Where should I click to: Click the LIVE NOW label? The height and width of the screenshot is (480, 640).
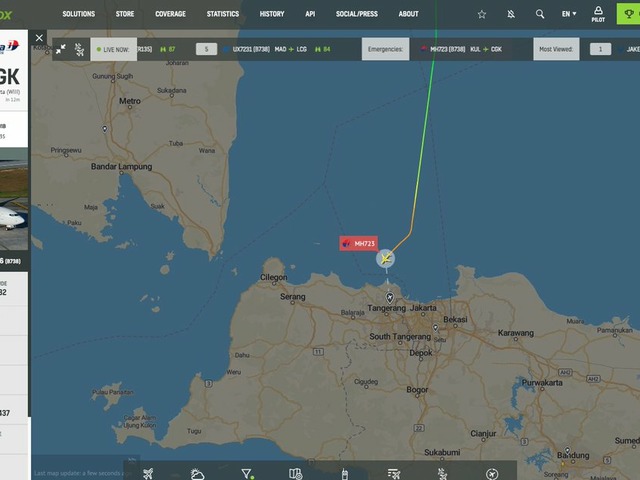(x=113, y=49)
